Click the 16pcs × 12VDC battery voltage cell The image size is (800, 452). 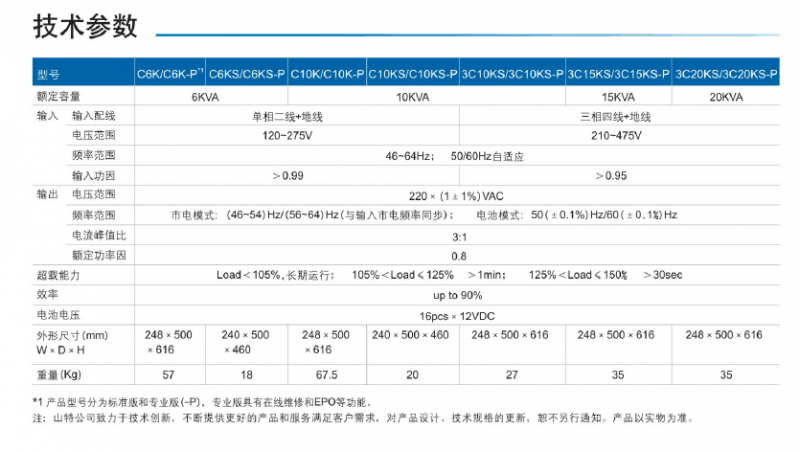(457, 314)
